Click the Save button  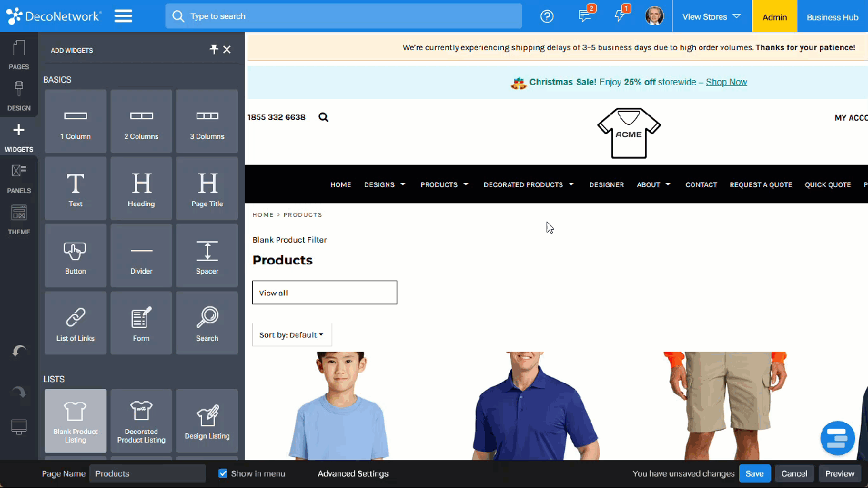(754, 474)
